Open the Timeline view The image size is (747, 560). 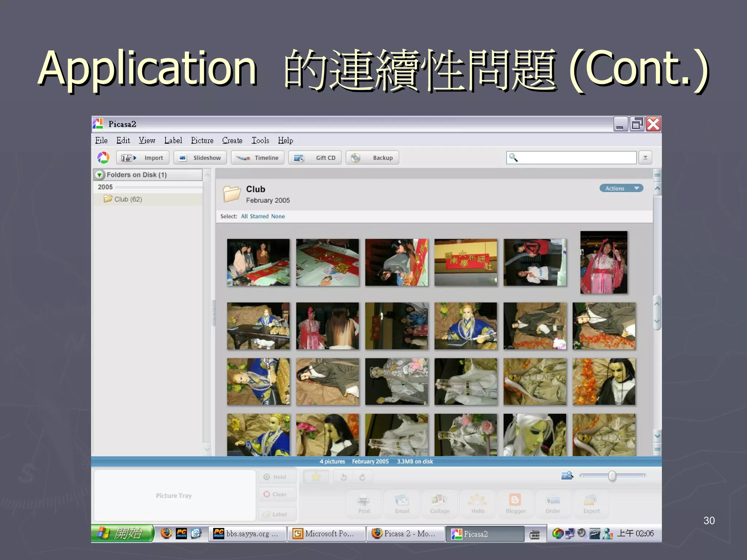coord(258,157)
